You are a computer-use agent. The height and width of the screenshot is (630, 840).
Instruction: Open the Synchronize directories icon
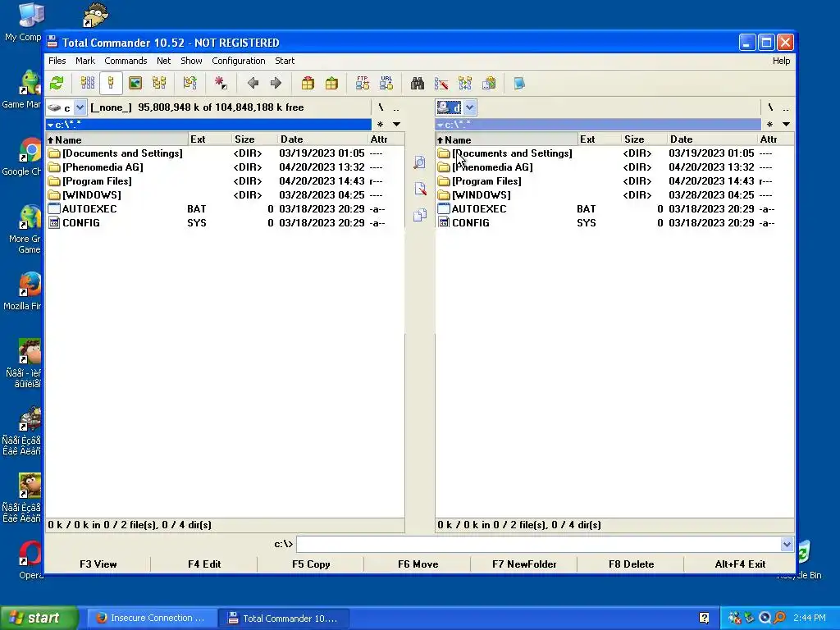coord(465,83)
